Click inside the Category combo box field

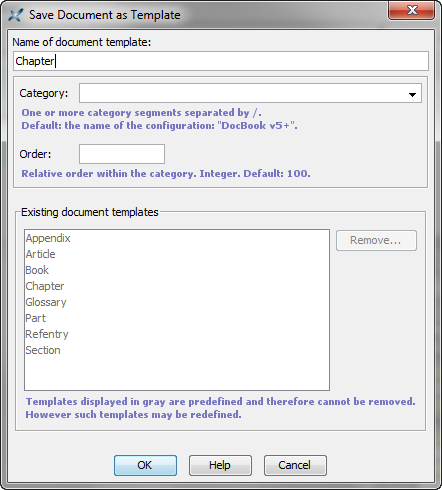tap(242, 93)
